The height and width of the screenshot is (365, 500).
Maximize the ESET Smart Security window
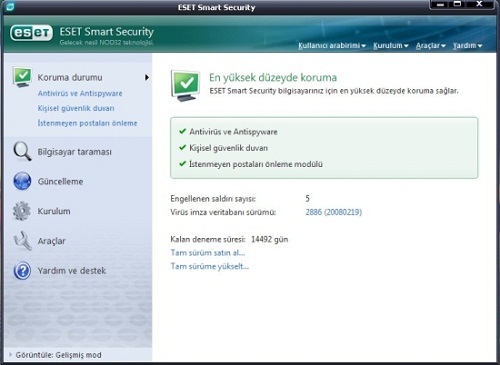coord(457,4)
